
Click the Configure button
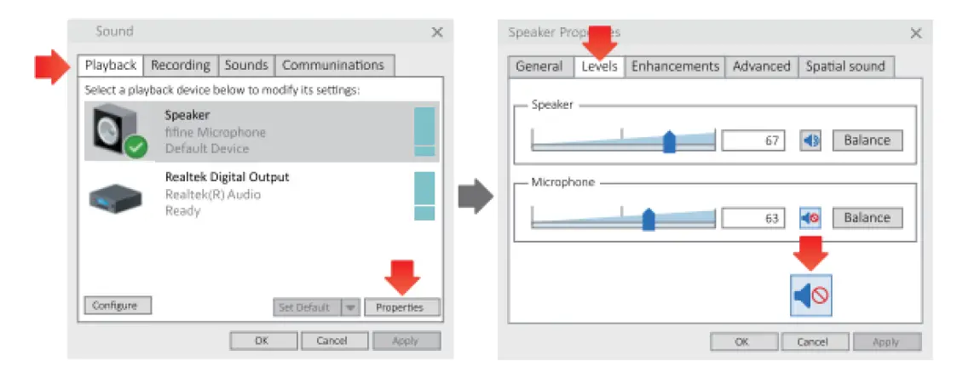[117, 305]
